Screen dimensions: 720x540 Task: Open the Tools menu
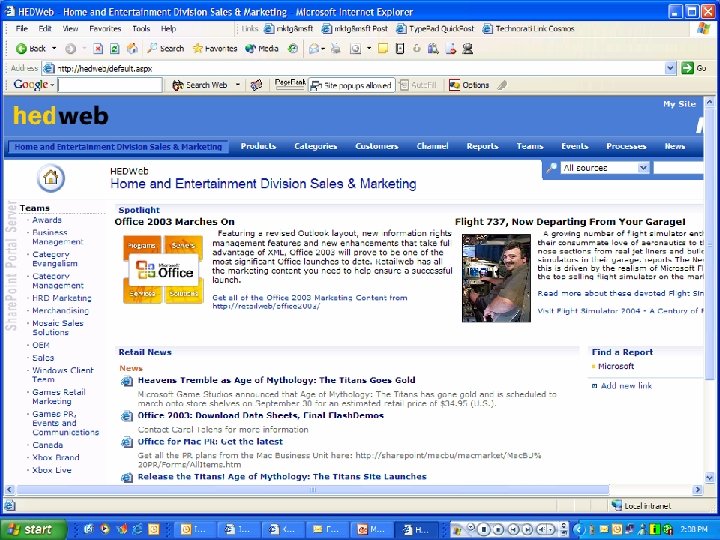click(x=141, y=28)
